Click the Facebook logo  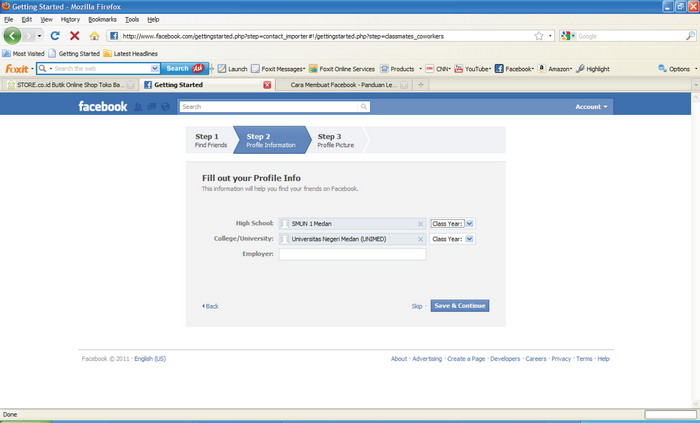tap(103, 106)
